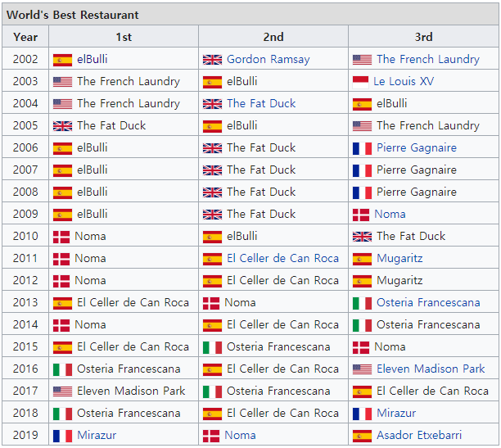Open the Le Louis XV link

tap(404, 82)
